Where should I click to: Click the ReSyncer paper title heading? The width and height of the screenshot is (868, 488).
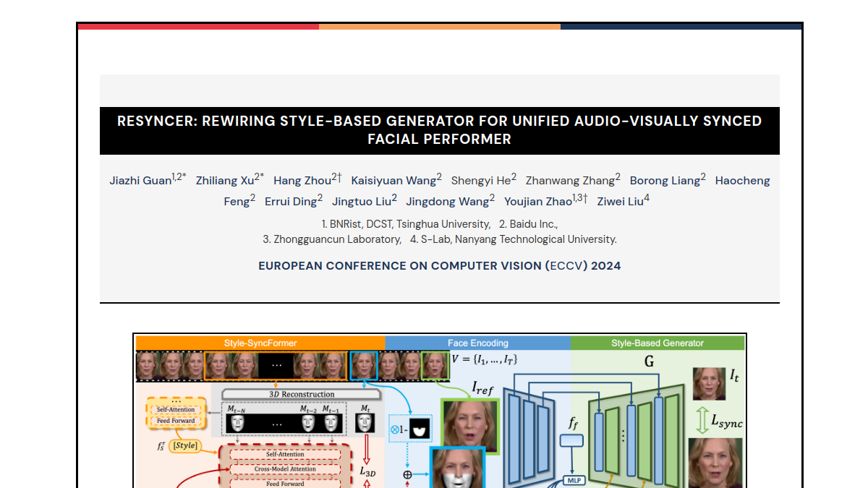tap(440, 130)
